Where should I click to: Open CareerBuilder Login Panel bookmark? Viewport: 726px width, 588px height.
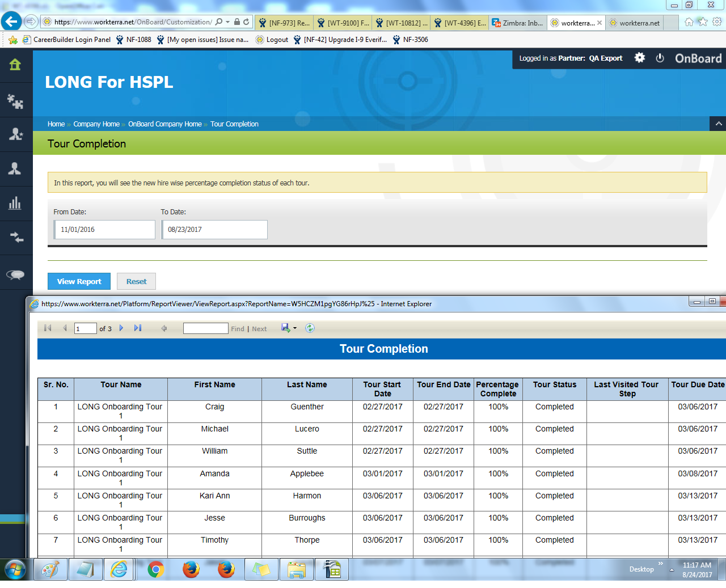pyautogui.click(x=66, y=40)
